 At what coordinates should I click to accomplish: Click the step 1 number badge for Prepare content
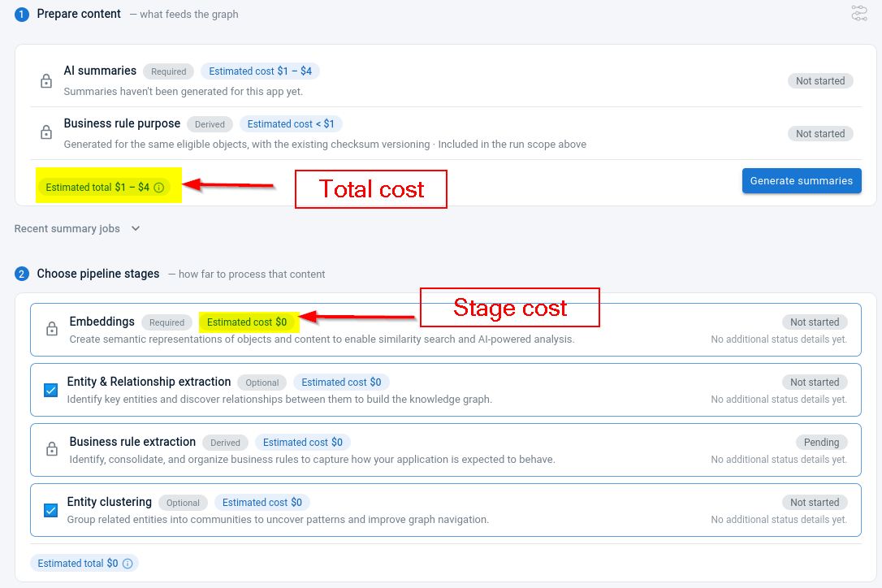point(21,14)
